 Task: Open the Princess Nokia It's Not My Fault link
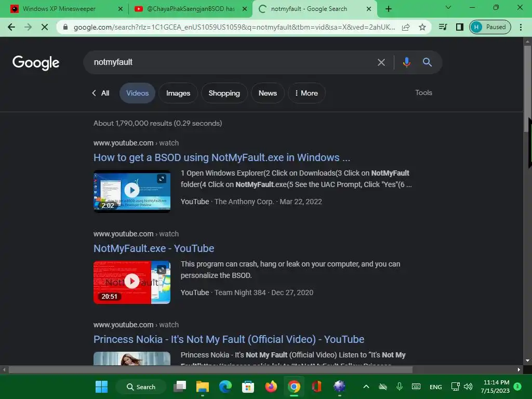pos(229,339)
